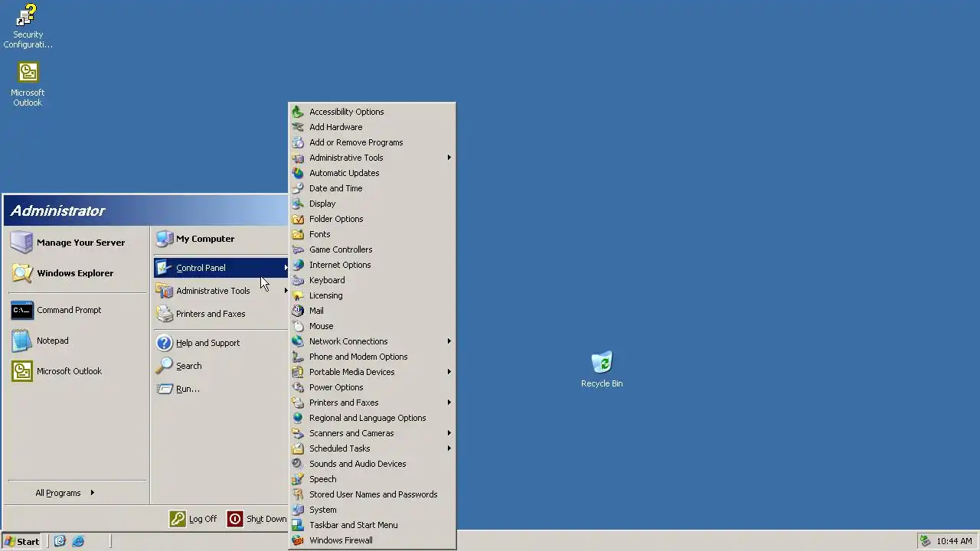
Task: Open the Accessibility Options icon
Action: (x=298, y=112)
